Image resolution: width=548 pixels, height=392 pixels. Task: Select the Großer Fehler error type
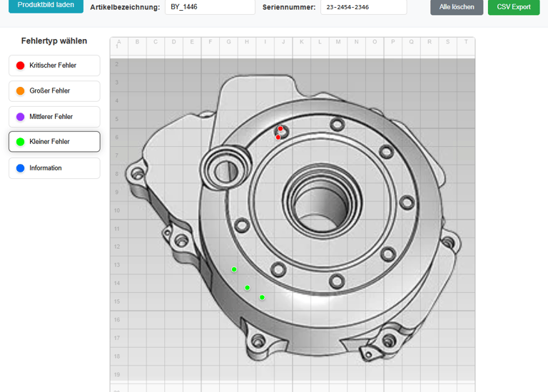(54, 91)
